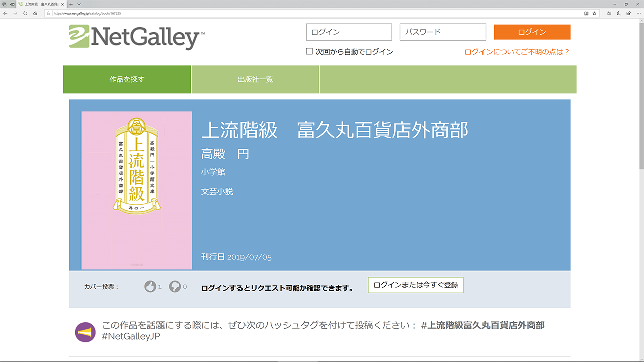Click the share page icon
The width and height of the screenshot is (644, 362).
pos(628,13)
